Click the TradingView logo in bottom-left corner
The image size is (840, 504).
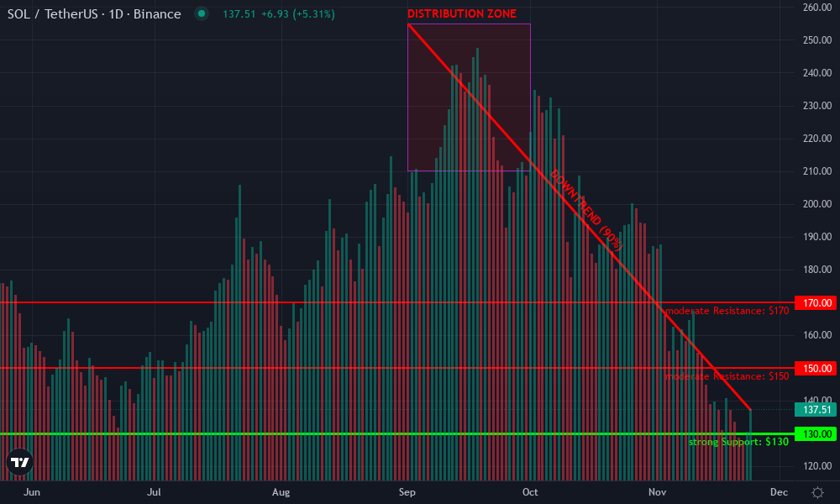pyautogui.click(x=21, y=460)
